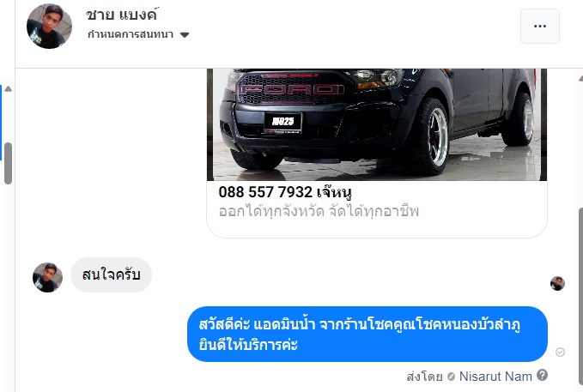The width and height of the screenshot is (583, 392).
Task: Click the question mark help icon
Action: (542, 375)
